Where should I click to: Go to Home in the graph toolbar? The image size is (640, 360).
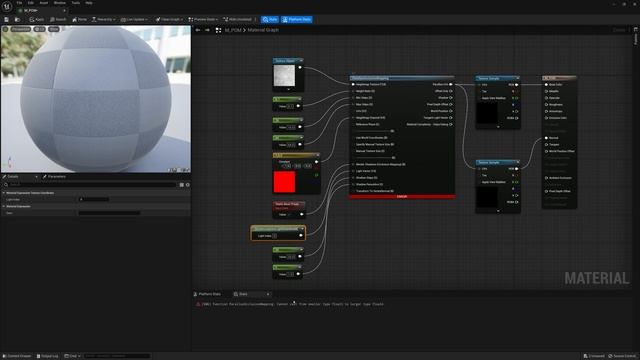coord(79,19)
